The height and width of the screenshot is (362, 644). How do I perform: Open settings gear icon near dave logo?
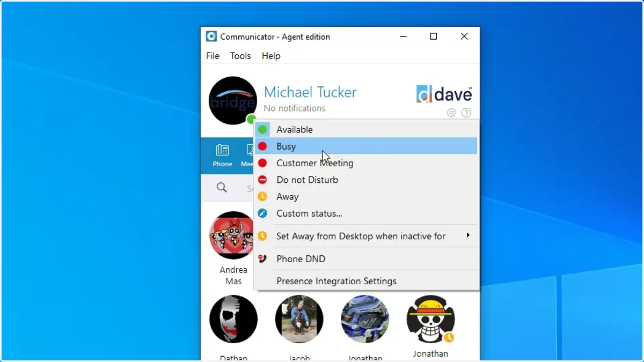451,113
